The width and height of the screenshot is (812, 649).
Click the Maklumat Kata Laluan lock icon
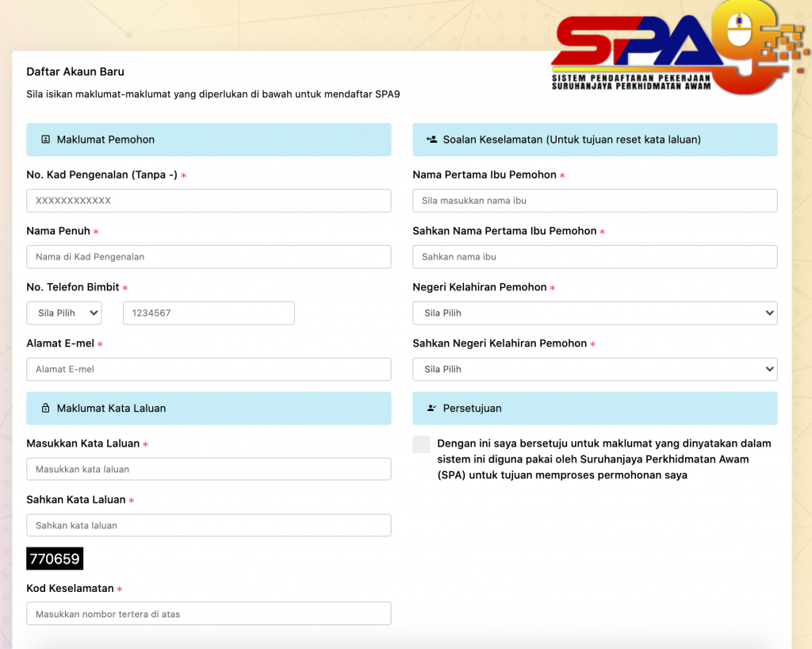pyautogui.click(x=45, y=408)
